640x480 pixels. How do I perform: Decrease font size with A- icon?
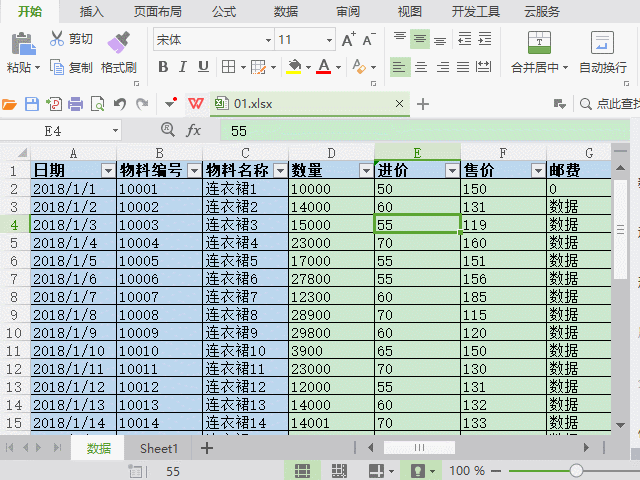[x=369, y=40]
